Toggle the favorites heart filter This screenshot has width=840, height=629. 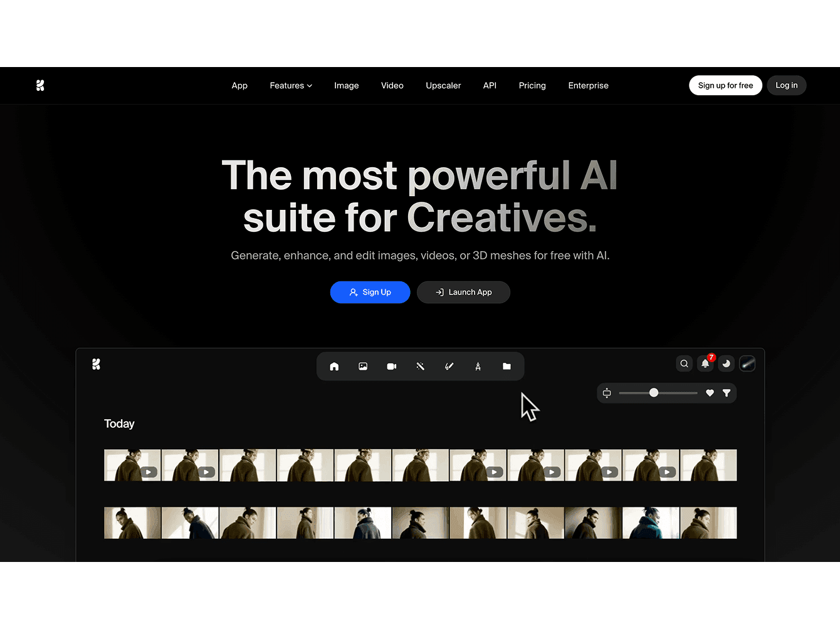point(709,393)
